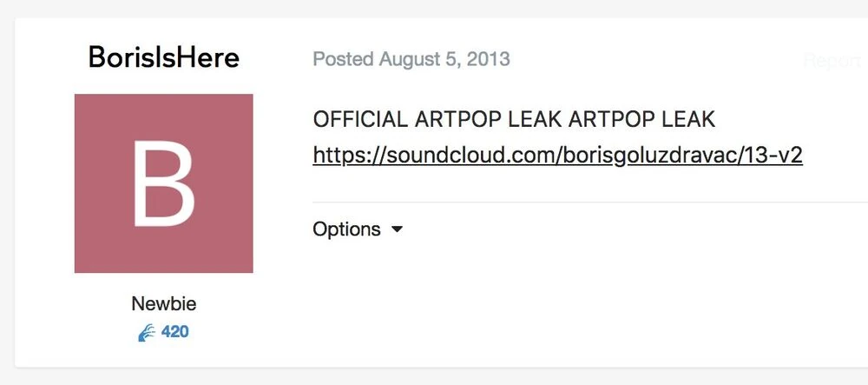
Task: Expand the Options menu under the post
Action: click(x=358, y=229)
